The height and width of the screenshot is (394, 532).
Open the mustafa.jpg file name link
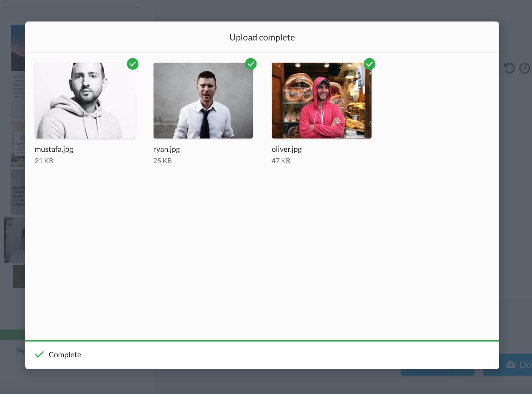pos(54,149)
